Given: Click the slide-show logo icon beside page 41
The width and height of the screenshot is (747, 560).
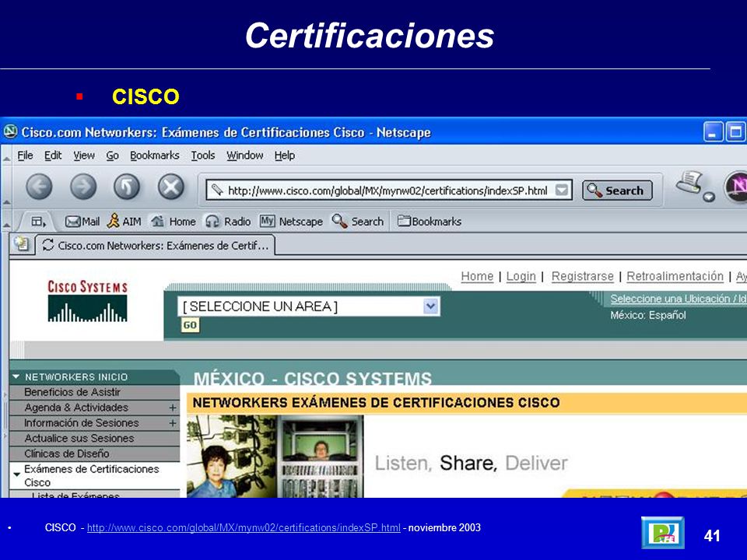Looking at the screenshot, I should click(x=663, y=533).
